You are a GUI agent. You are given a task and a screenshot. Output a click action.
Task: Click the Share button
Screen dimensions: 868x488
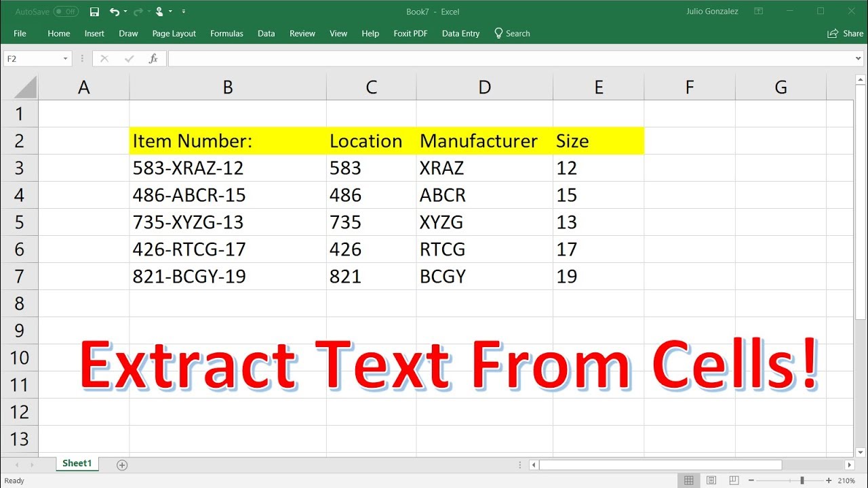pos(846,33)
